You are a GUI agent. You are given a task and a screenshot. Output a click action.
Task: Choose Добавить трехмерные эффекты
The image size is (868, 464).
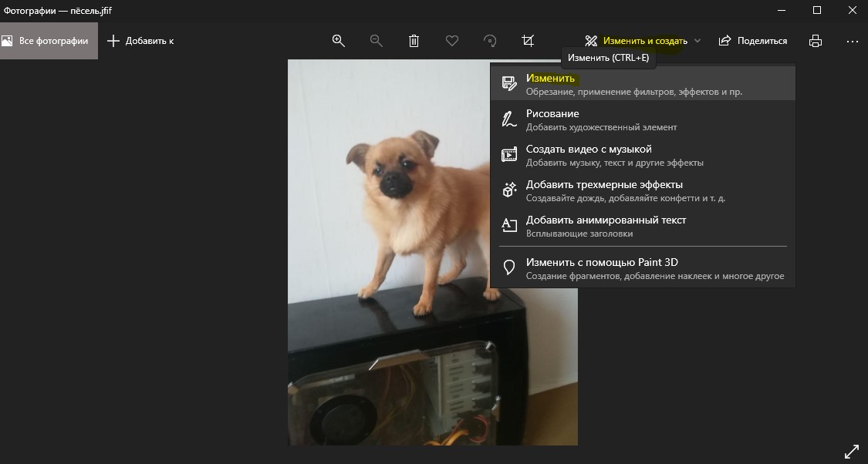(x=643, y=190)
